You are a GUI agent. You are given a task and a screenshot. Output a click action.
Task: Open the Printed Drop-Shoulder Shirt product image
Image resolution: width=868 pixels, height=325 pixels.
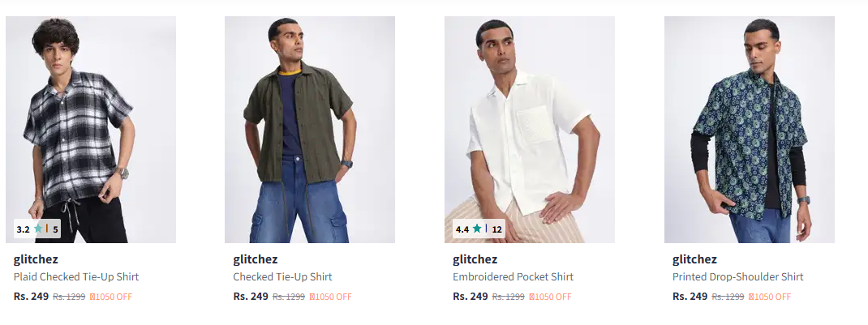[749, 130]
